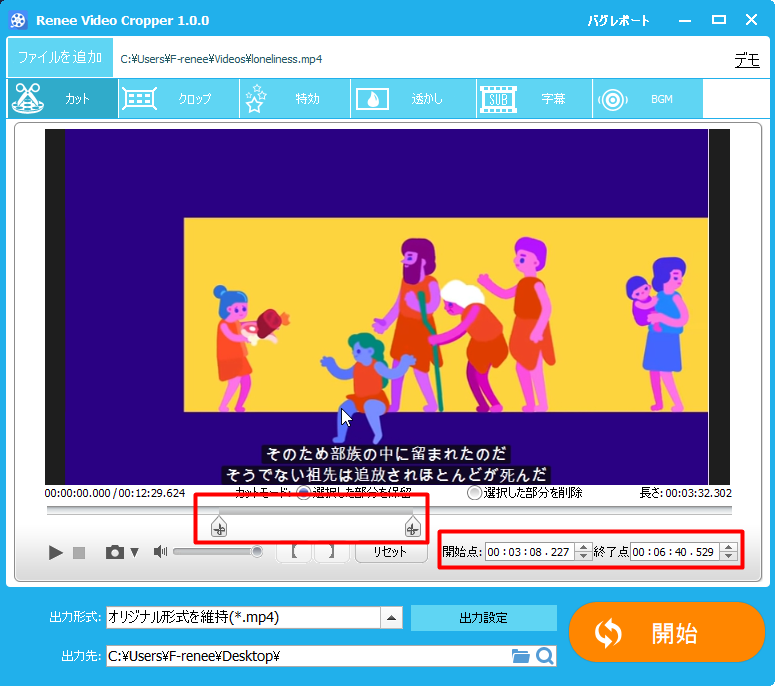The height and width of the screenshot is (686, 775).
Task: Open the バグレポート bug report link
Action: tap(618, 21)
